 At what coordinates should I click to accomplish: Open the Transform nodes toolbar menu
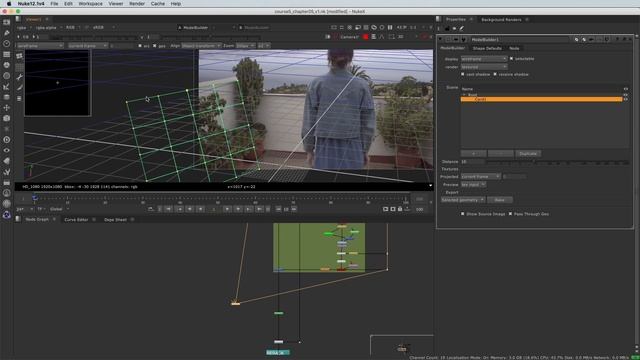7,108
